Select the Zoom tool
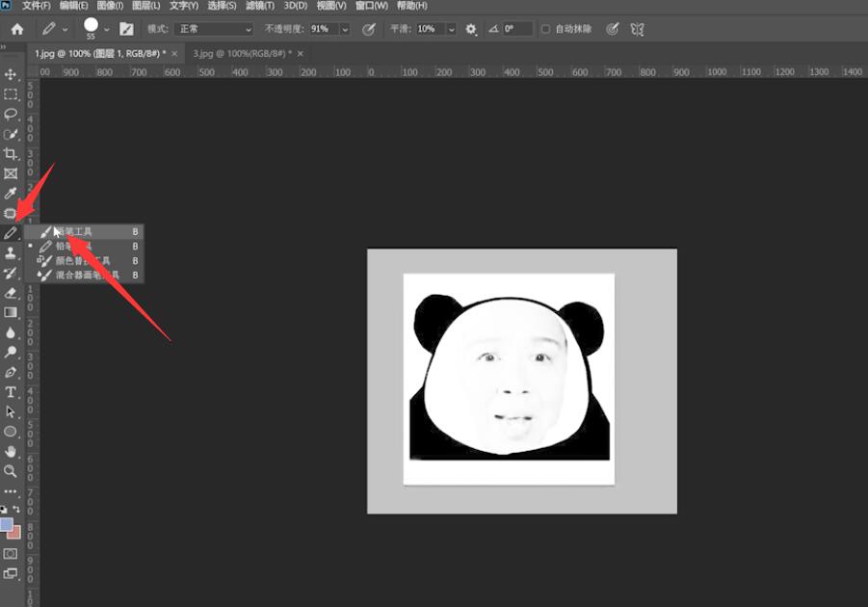The width and height of the screenshot is (868, 607). tap(10, 471)
